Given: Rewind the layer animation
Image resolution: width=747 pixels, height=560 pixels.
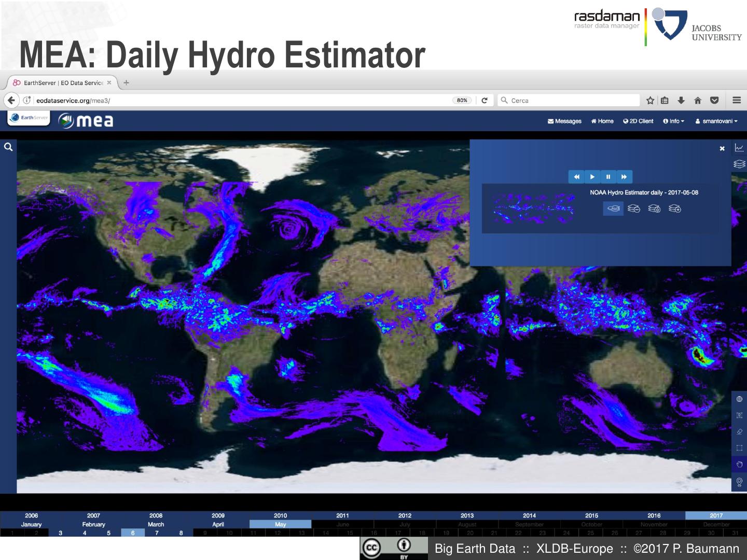Looking at the screenshot, I should pyautogui.click(x=576, y=177).
